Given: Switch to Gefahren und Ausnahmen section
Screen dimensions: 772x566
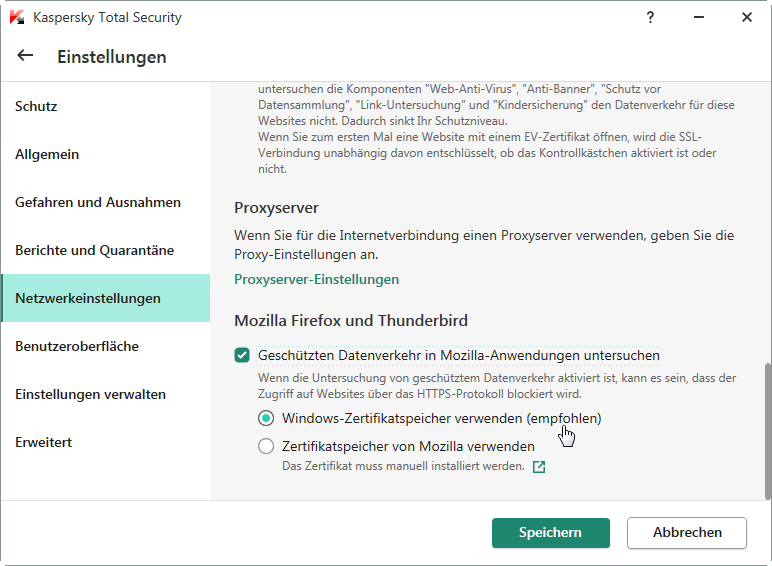Looking at the screenshot, I should [x=106, y=202].
